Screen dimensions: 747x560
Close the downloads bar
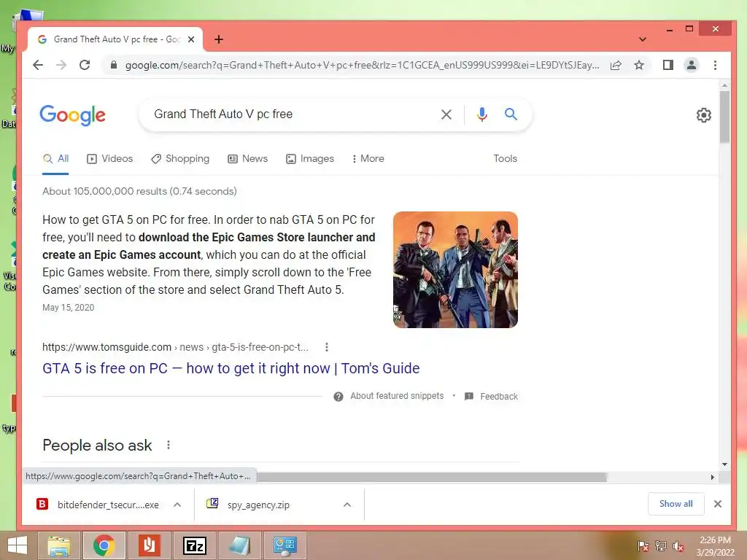[x=718, y=504]
